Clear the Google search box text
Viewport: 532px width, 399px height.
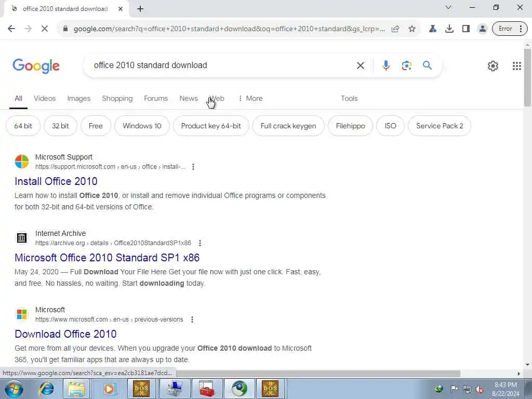(x=361, y=65)
